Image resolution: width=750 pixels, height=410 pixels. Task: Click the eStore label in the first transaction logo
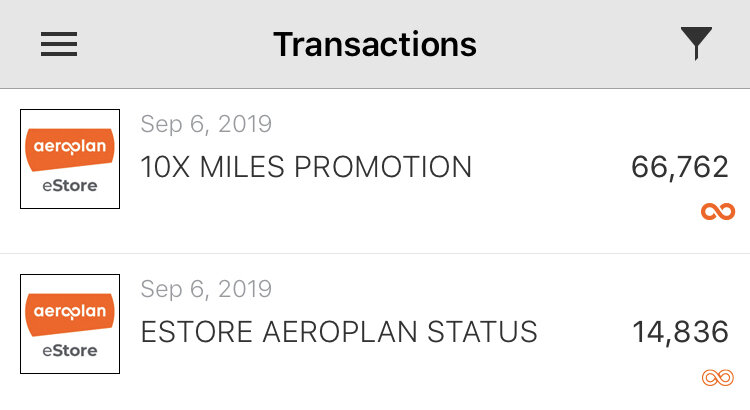pos(70,186)
